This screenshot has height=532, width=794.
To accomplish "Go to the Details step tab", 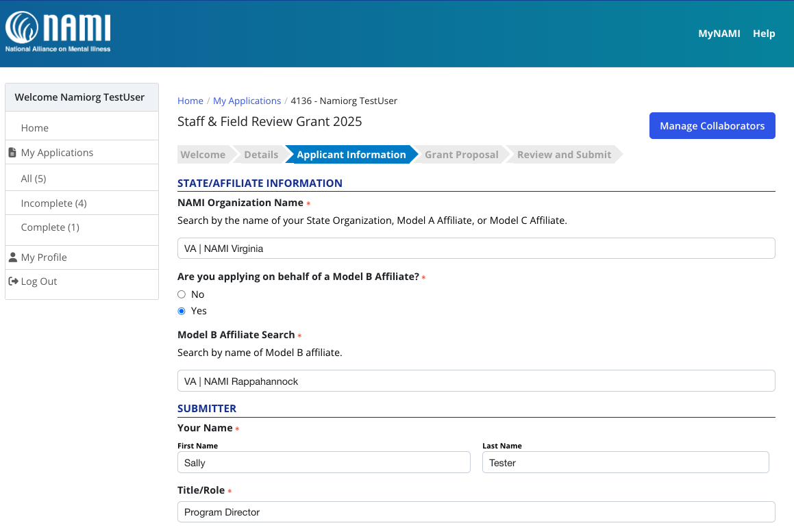I will (261, 154).
